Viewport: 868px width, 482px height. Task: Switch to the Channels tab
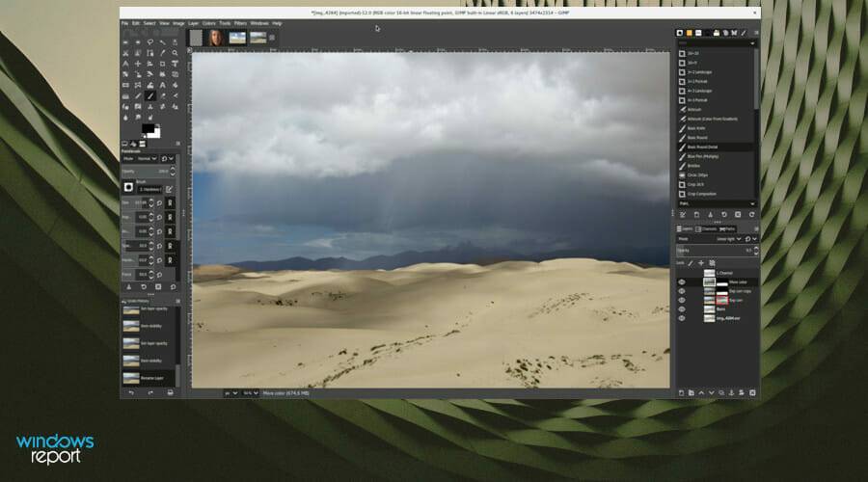[x=706, y=228]
